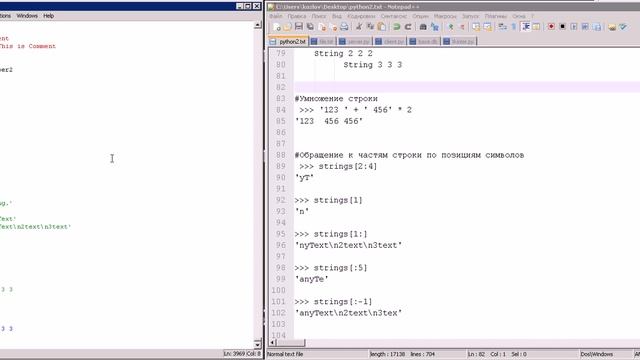
Task: Switch to the python2.txt tab
Action: 289,41
